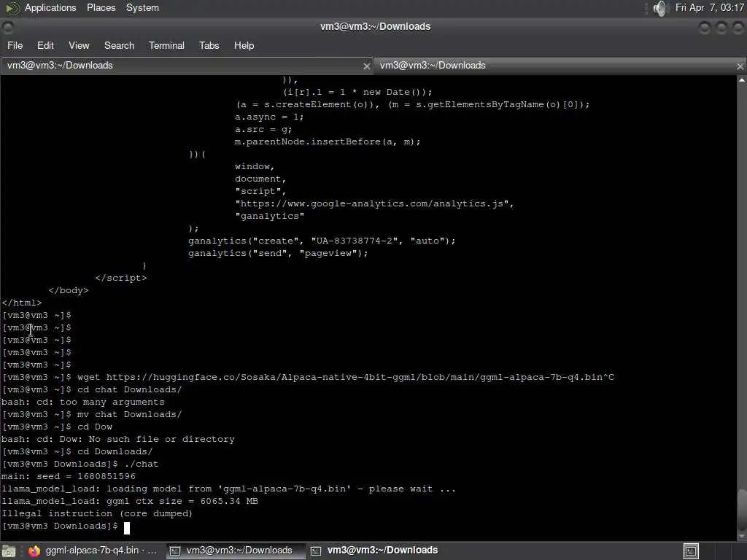Click the terminal scrollbar thumb
The image size is (747, 560).
point(742,508)
